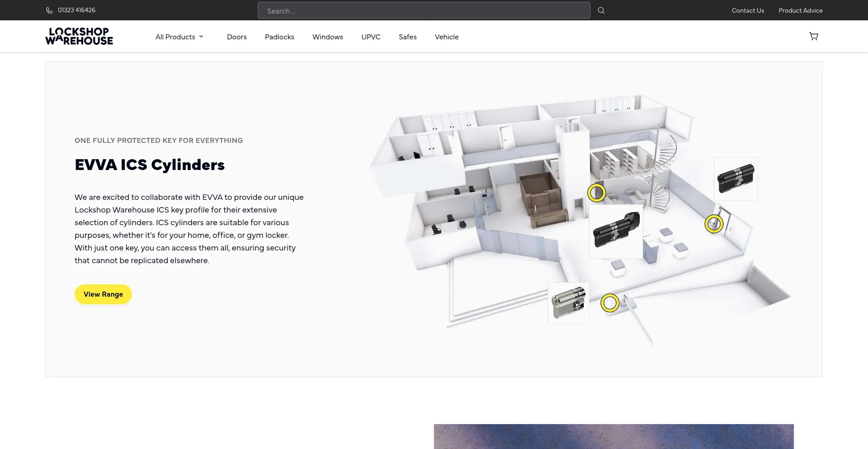Viewport: 868px width, 449px height.
Task: Select the black double cylinder thumbnail at right
Action: tap(736, 179)
